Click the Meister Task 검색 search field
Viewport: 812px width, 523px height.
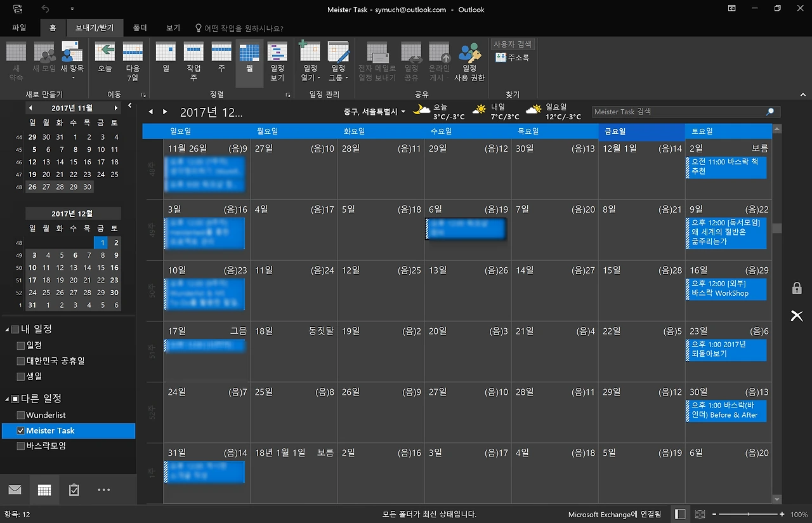pyautogui.click(x=679, y=112)
